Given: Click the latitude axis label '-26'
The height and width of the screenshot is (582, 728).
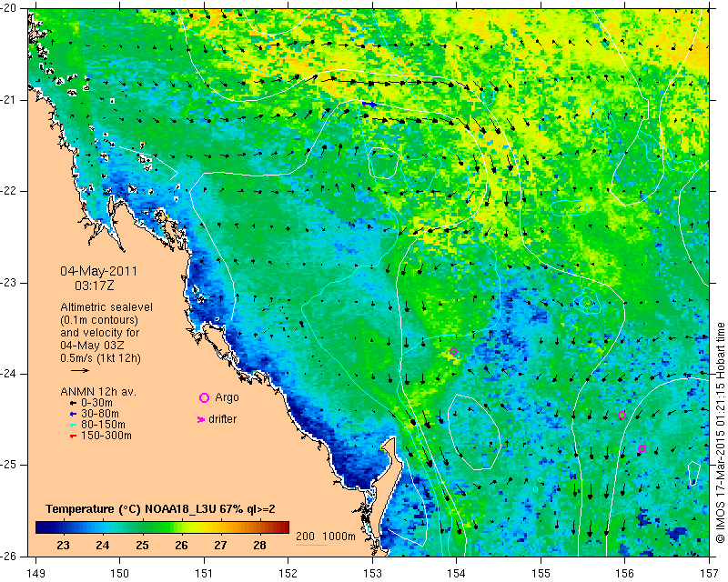Looking at the screenshot, I should pyautogui.click(x=9, y=556).
